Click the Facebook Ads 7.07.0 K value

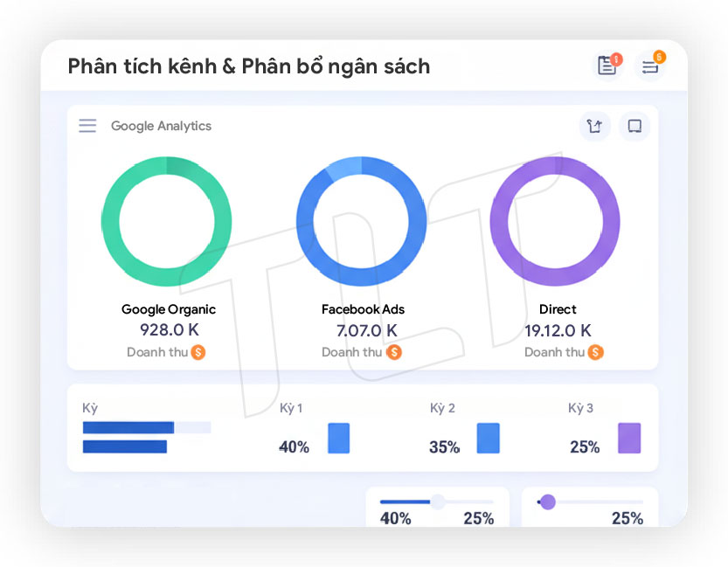[x=366, y=330]
